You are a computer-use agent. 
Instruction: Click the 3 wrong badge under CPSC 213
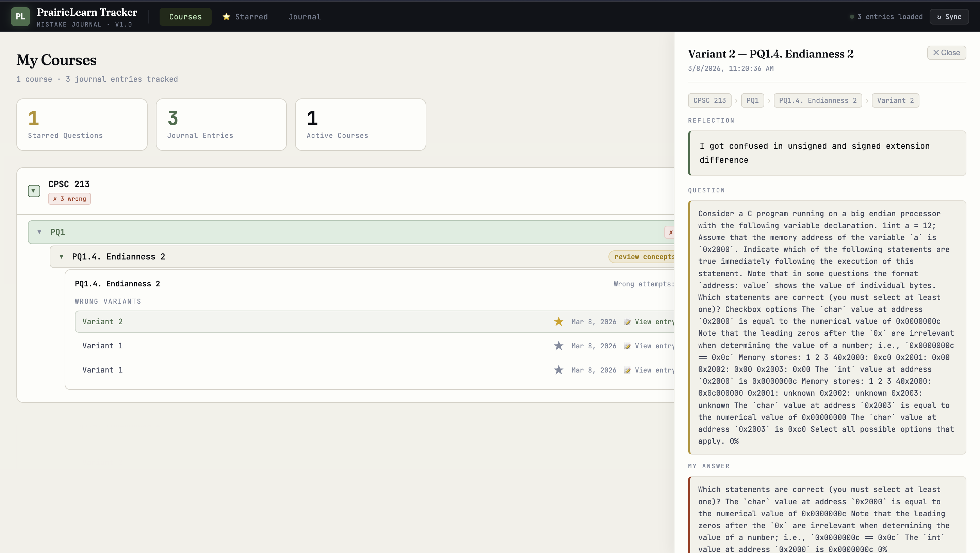tap(69, 199)
